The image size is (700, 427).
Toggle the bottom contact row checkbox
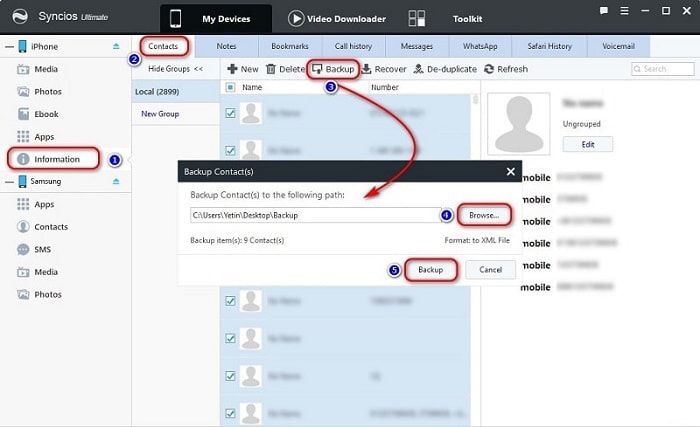[x=230, y=410]
